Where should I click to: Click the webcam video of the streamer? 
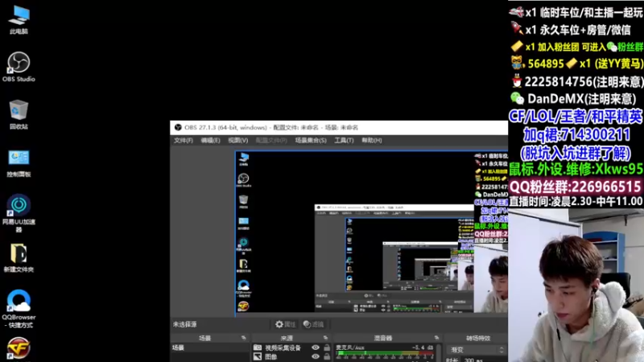[x=576, y=286]
